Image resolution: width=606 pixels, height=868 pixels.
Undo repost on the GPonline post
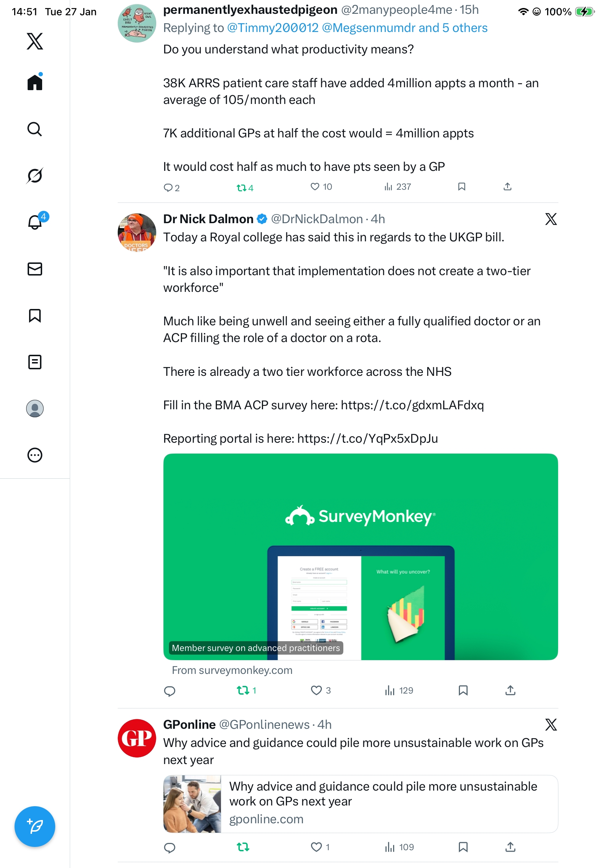click(243, 847)
